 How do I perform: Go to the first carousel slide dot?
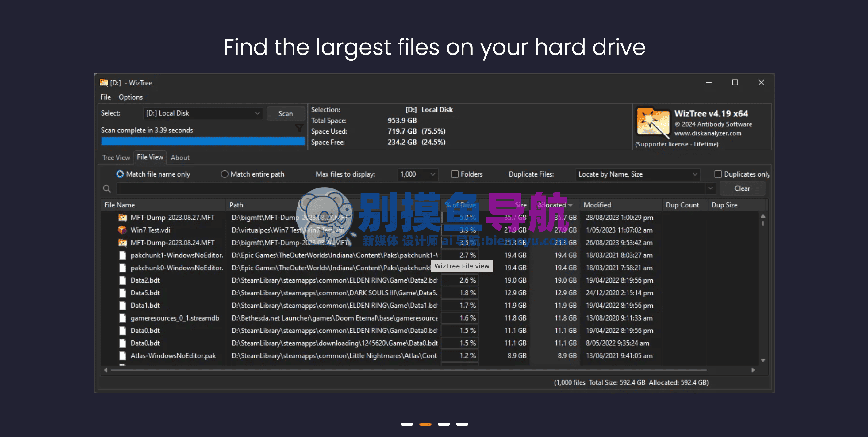coord(407,424)
